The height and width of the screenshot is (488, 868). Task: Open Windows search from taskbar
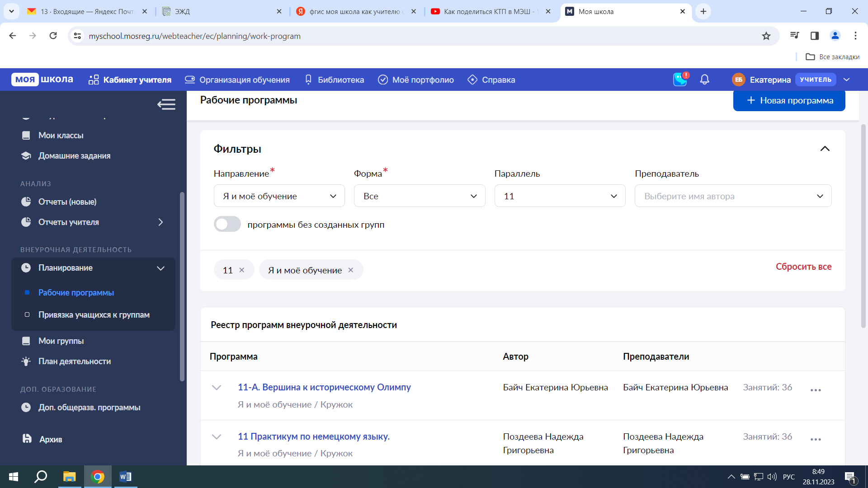(x=41, y=477)
